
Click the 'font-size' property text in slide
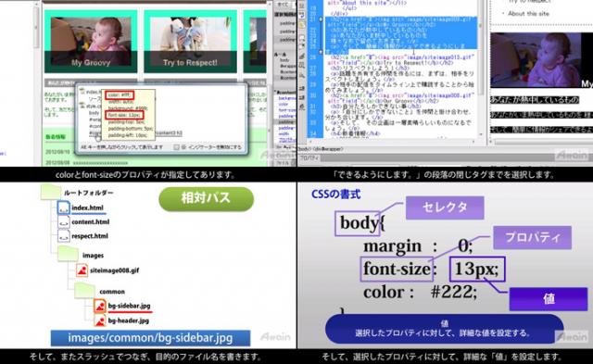pos(397,269)
